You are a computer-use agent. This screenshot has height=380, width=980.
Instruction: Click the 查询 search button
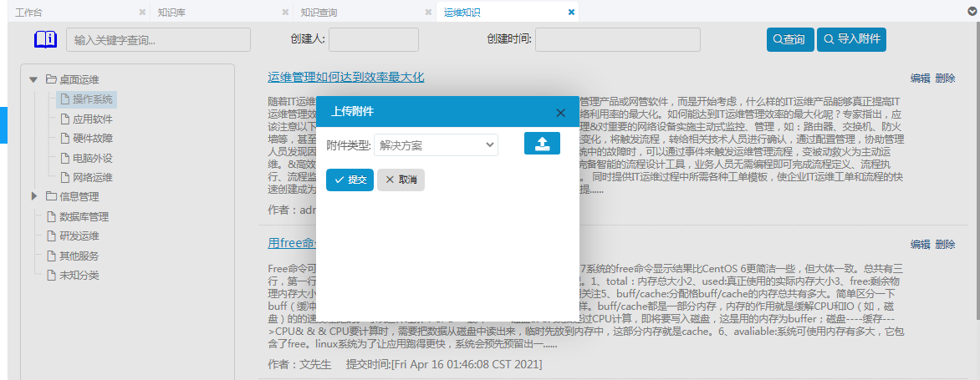(789, 39)
